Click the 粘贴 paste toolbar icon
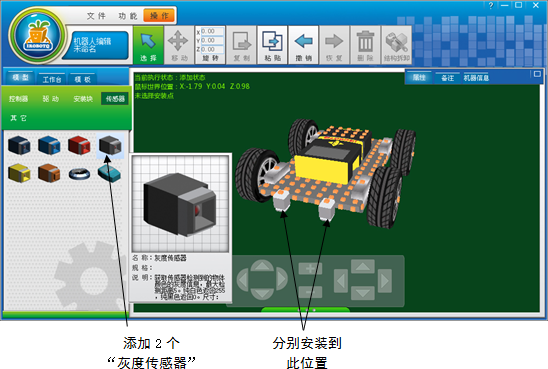Image resolution: width=548 pixels, height=369 pixels. click(x=273, y=45)
